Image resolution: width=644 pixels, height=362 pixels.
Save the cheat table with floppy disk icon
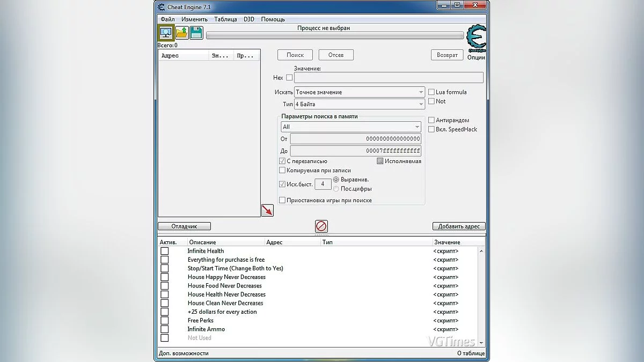coord(196,32)
